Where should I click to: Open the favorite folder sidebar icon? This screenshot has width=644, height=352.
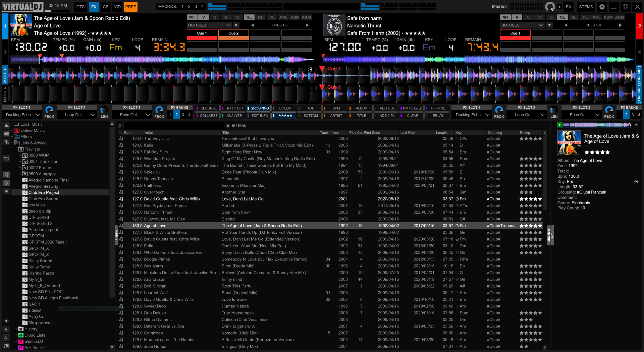[6, 125]
